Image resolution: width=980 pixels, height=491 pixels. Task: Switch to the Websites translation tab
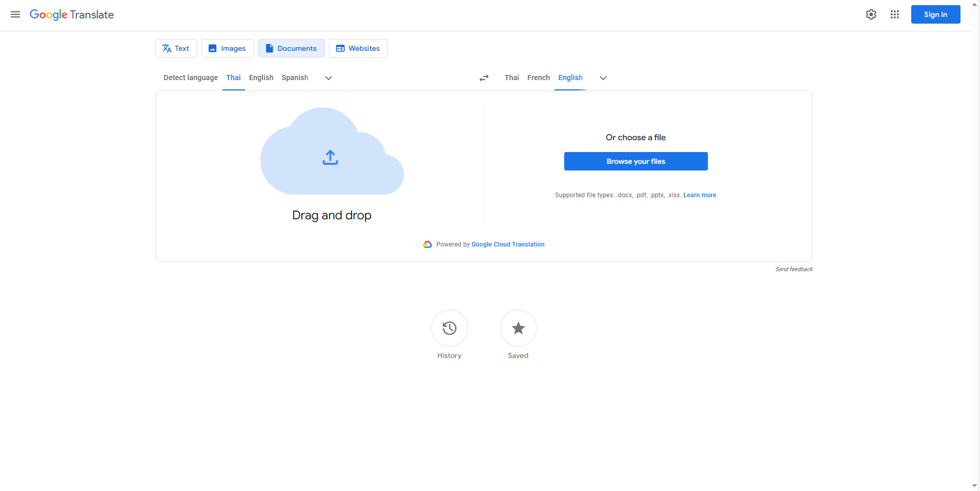click(358, 48)
